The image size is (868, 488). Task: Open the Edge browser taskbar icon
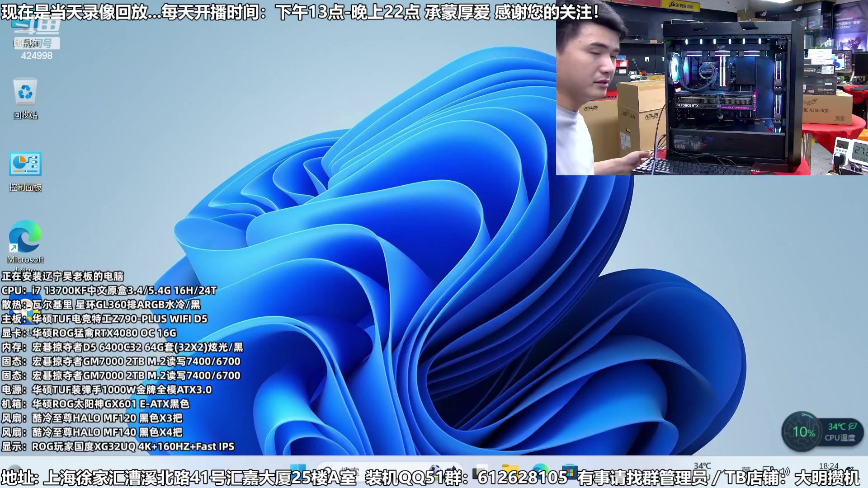click(x=540, y=471)
